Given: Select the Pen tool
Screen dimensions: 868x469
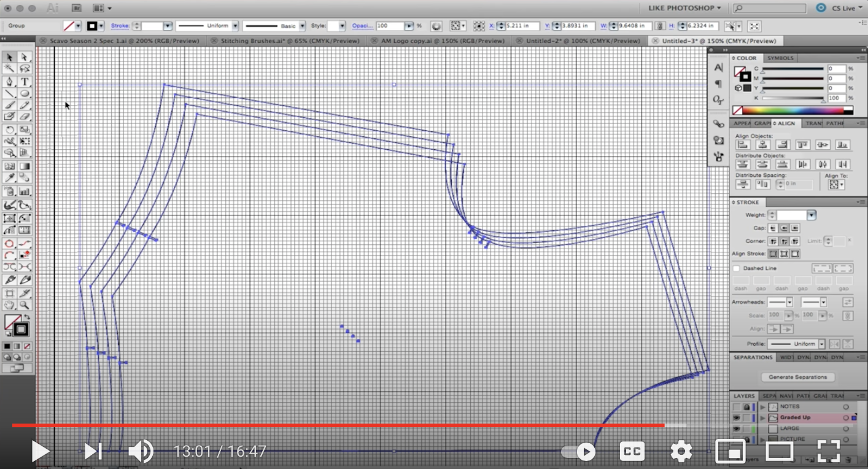Looking at the screenshot, I should (9, 82).
